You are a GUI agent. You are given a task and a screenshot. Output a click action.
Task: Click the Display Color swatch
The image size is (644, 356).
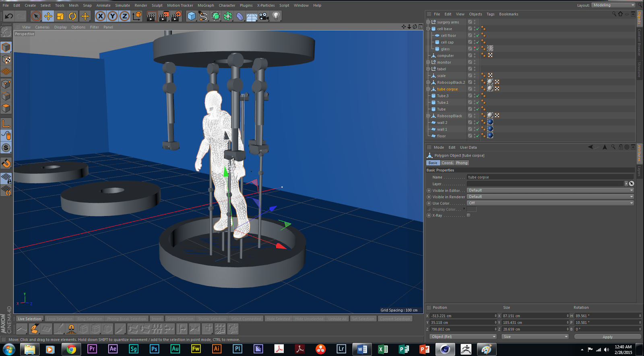pos(471,209)
